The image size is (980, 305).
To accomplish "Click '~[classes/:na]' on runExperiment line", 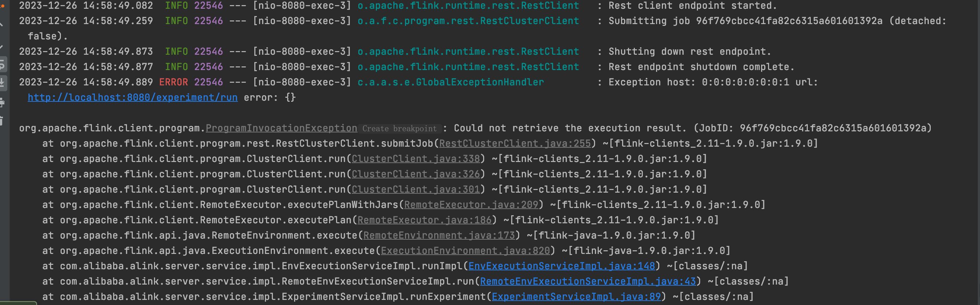I will click(713, 297).
